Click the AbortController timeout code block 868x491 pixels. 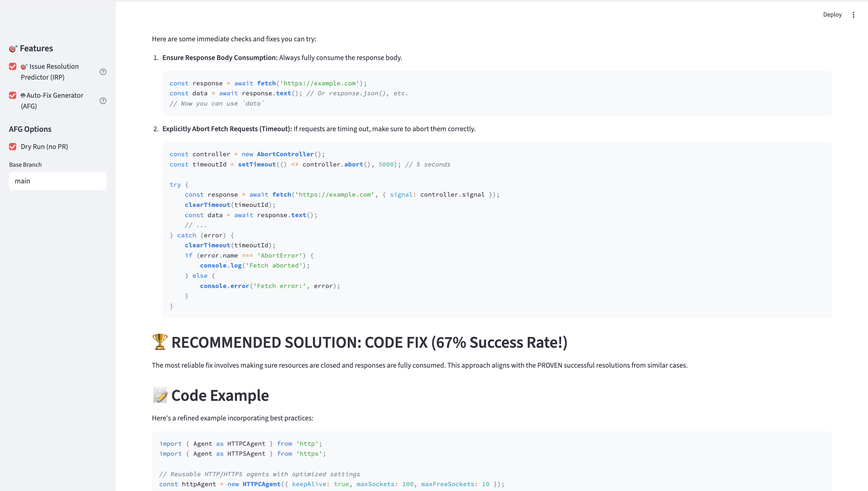pyautogui.click(x=497, y=230)
